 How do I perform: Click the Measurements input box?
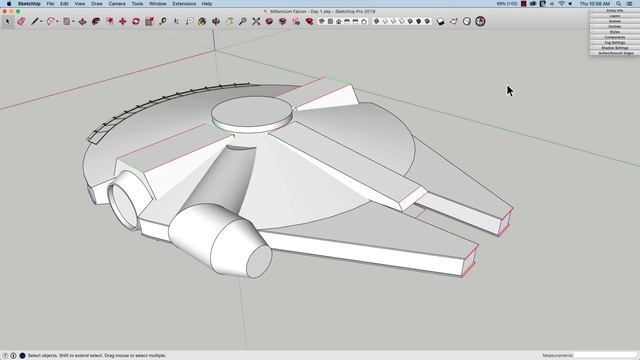pyautogui.click(x=605, y=356)
